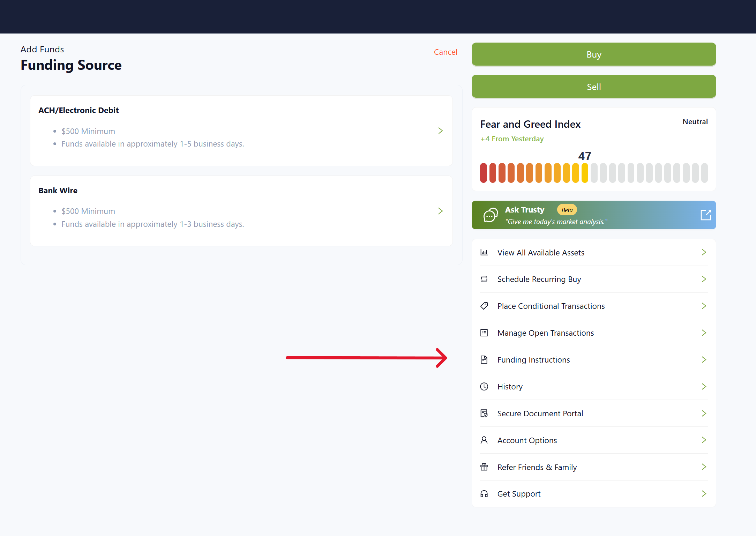Click the headset icon for Get Support

pos(484,494)
